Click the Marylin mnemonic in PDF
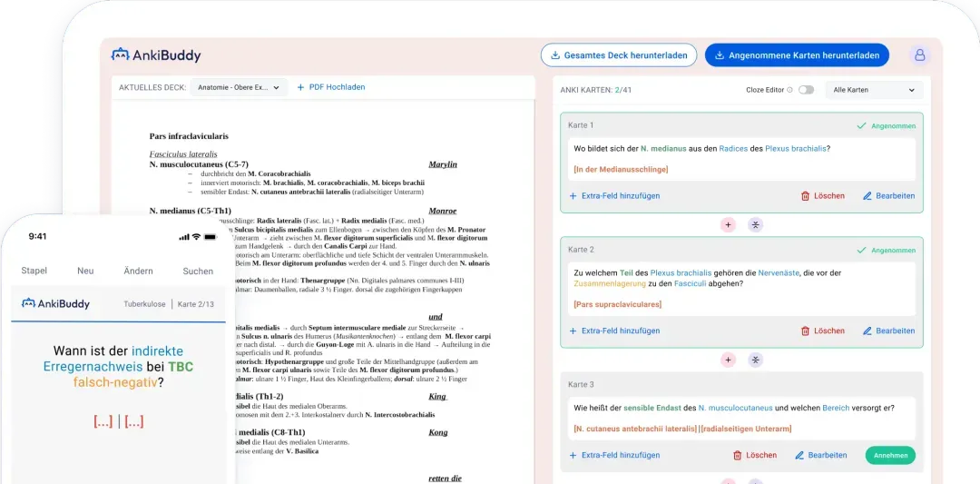 443,163
